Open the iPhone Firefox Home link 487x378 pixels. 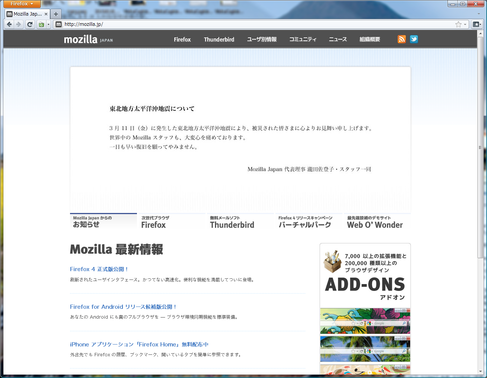point(139,344)
